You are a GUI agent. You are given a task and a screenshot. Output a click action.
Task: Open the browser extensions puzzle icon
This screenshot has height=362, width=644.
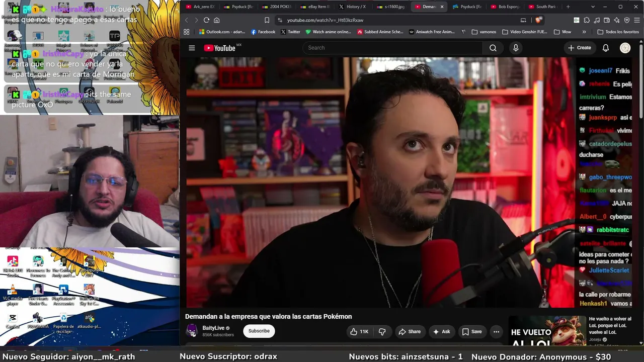[587, 20]
